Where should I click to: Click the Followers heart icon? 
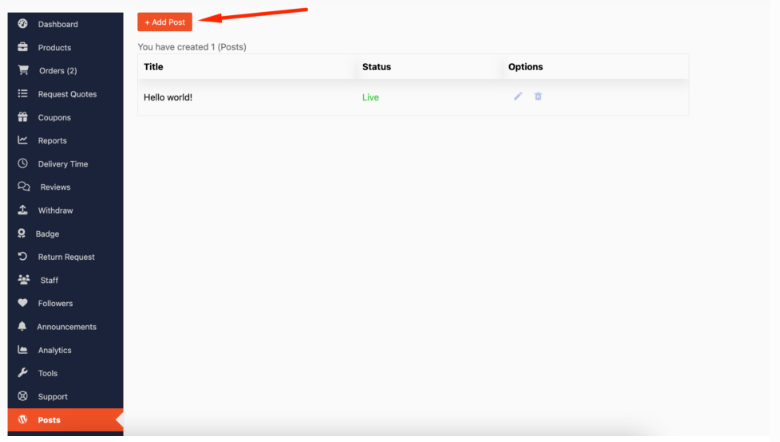(x=23, y=303)
